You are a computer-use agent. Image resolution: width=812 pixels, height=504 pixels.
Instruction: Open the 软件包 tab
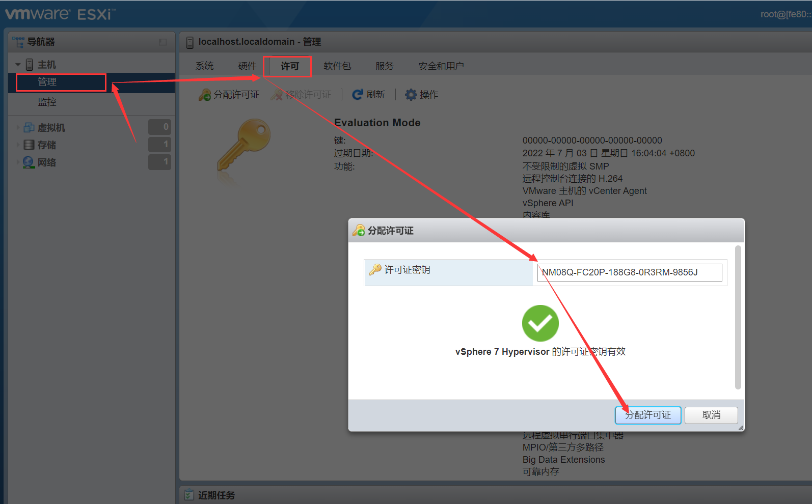[x=337, y=66]
